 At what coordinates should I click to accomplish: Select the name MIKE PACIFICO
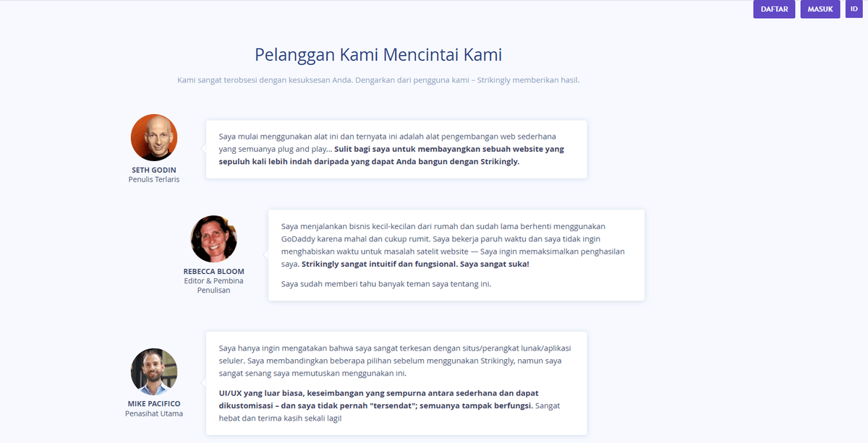(154, 403)
